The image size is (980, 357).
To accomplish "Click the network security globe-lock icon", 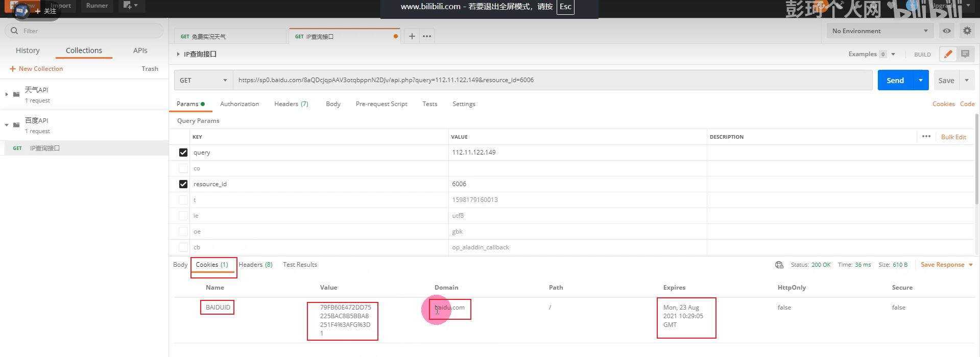I will (779, 265).
